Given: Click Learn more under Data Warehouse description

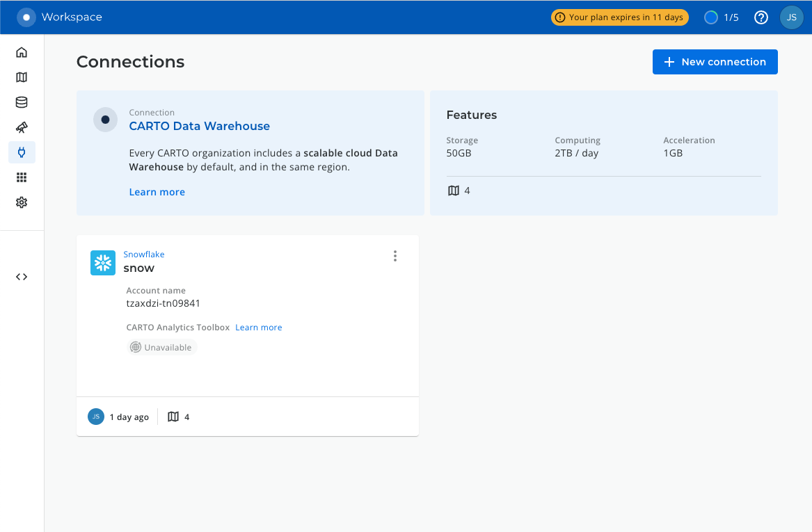Looking at the screenshot, I should click(x=157, y=192).
